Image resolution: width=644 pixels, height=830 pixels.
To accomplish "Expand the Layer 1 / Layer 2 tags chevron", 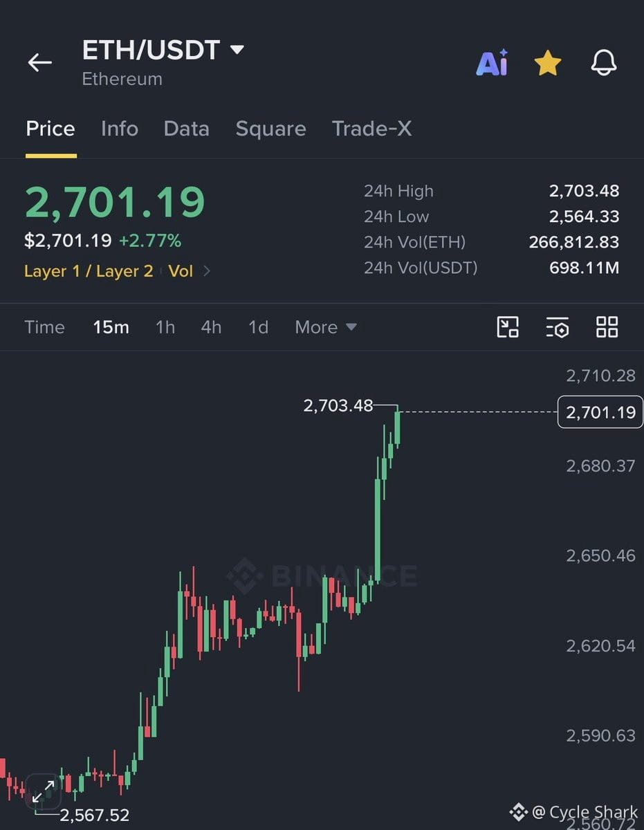I will pyautogui.click(x=206, y=271).
